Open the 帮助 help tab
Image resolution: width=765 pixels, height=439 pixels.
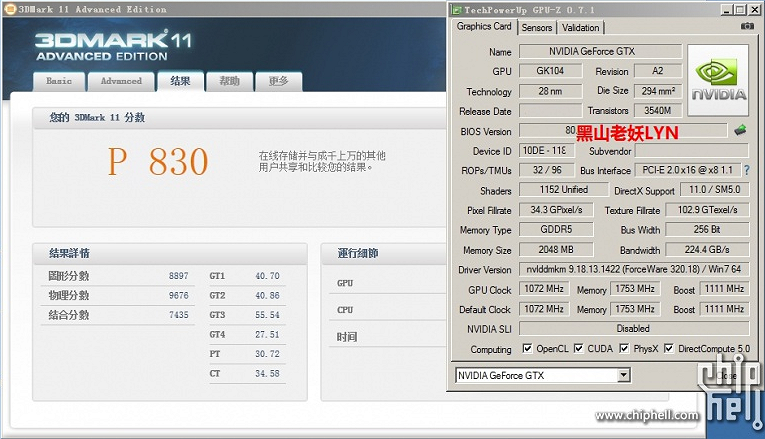(230, 81)
